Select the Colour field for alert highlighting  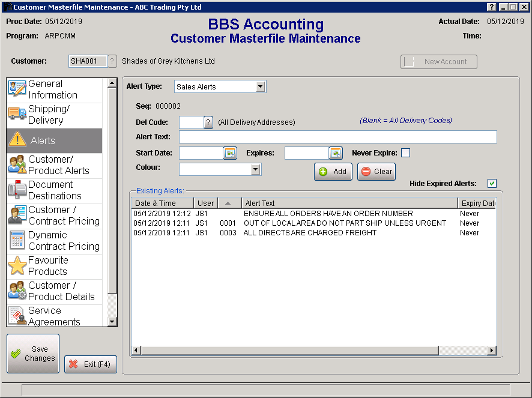pyautogui.click(x=216, y=169)
